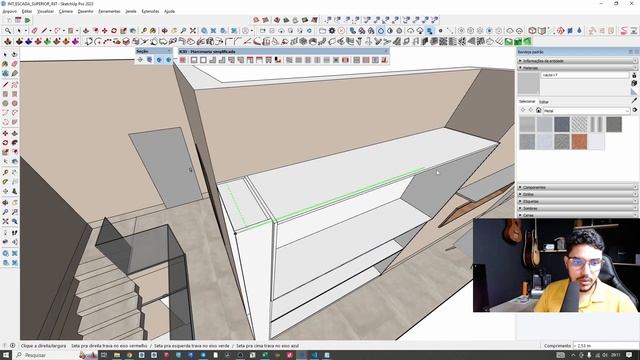The image size is (640, 360).
Task: Toggle the half-shaded circle style button
Action: (x=390, y=31)
